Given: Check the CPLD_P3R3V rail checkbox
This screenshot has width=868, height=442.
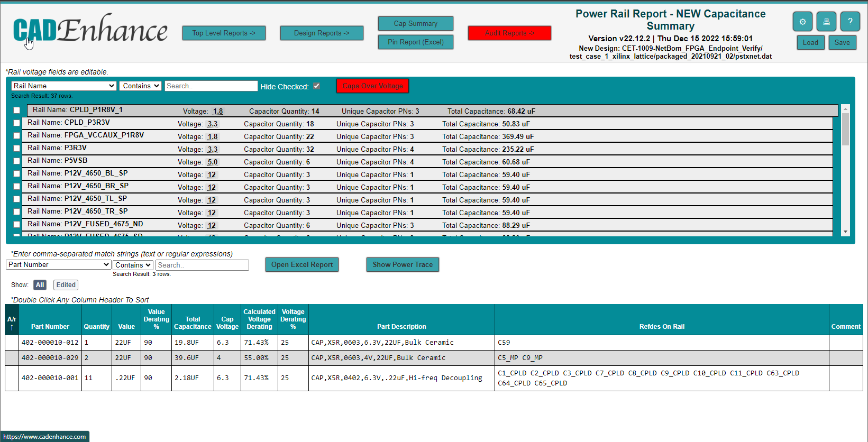Looking at the screenshot, I should point(17,123).
